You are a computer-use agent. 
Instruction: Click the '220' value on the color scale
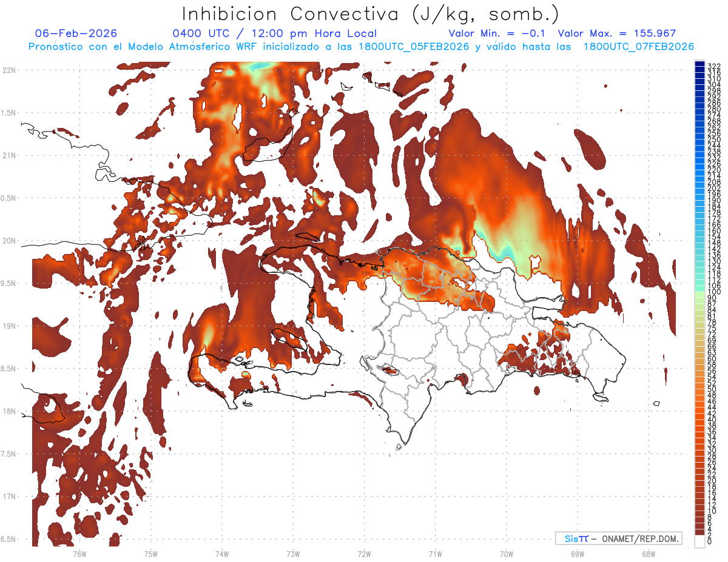coord(714,170)
